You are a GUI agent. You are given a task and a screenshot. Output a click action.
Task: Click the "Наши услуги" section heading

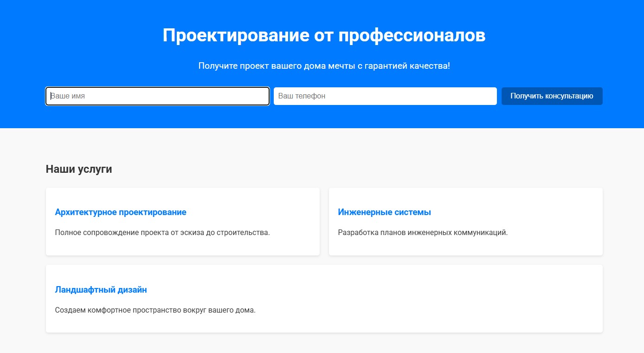click(x=79, y=169)
